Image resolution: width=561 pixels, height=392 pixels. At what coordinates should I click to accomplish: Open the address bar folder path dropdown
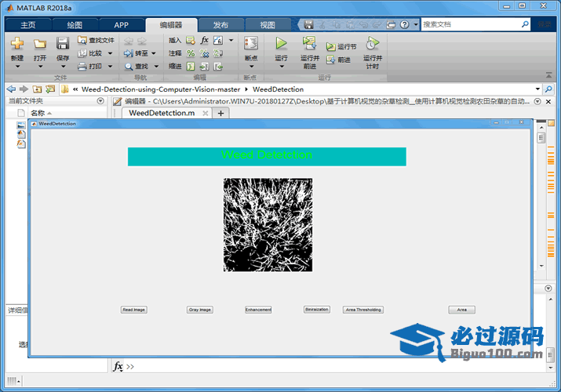(537, 89)
